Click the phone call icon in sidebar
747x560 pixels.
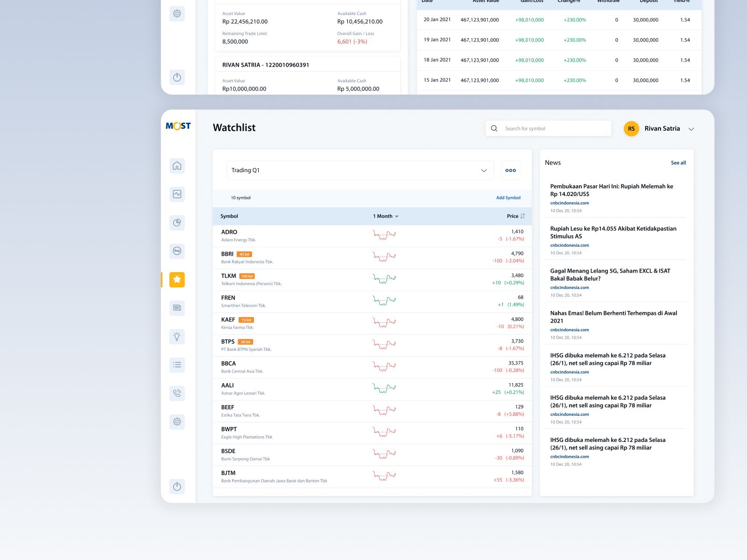point(177,393)
